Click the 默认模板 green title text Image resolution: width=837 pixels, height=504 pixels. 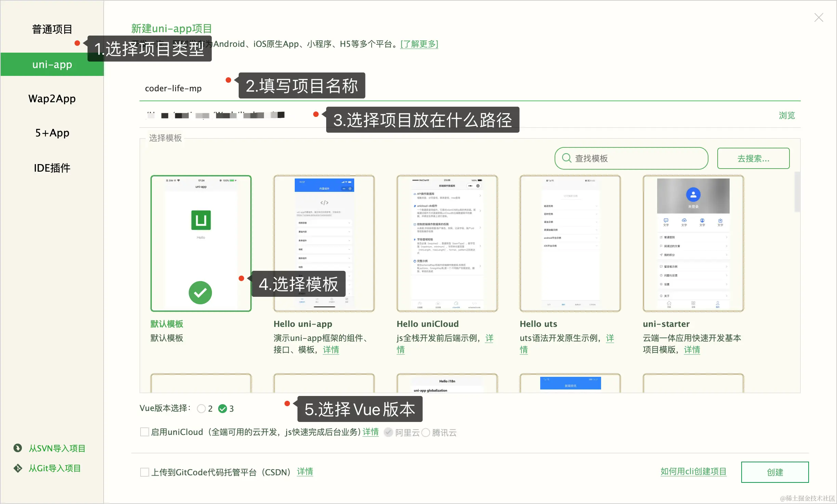click(x=167, y=324)
